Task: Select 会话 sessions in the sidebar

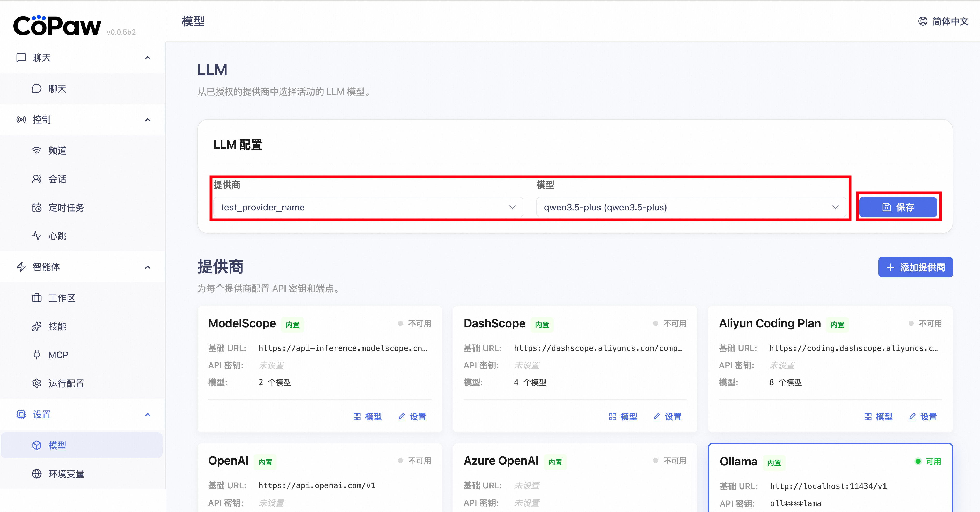Action: pyautogui.click(x=57, y=179)
